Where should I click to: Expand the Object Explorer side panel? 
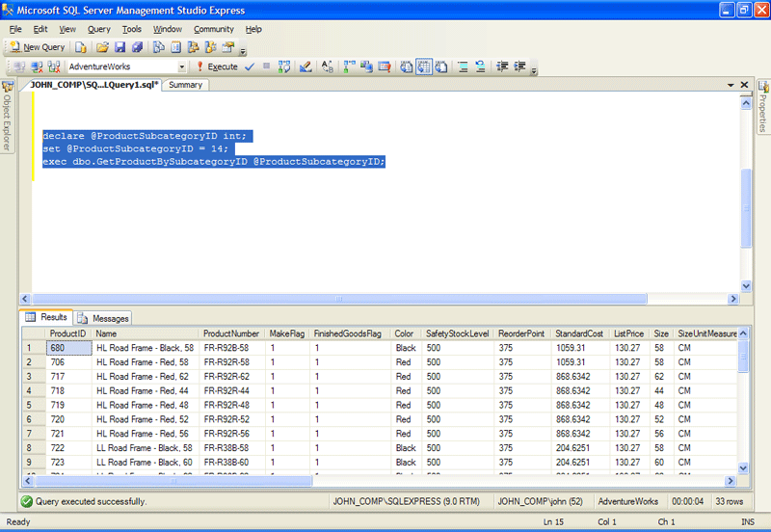click(8, 116)
